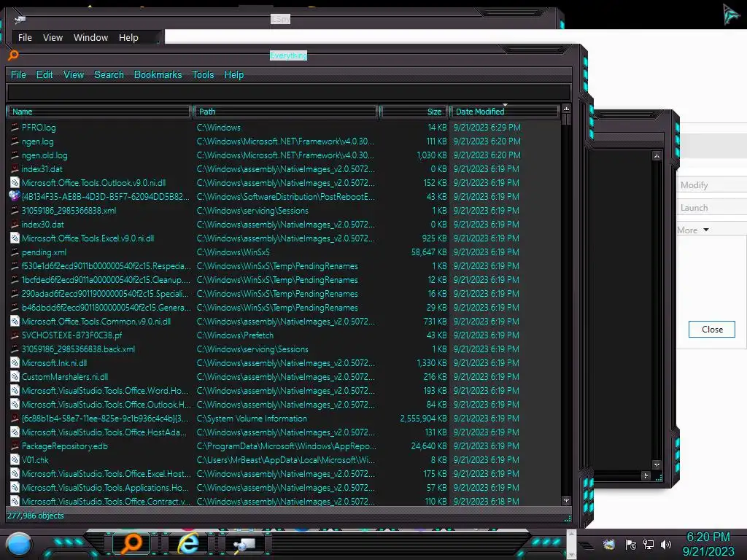Select the index30.dat file icon
The image size is (747, 560).
coord(15,225)
